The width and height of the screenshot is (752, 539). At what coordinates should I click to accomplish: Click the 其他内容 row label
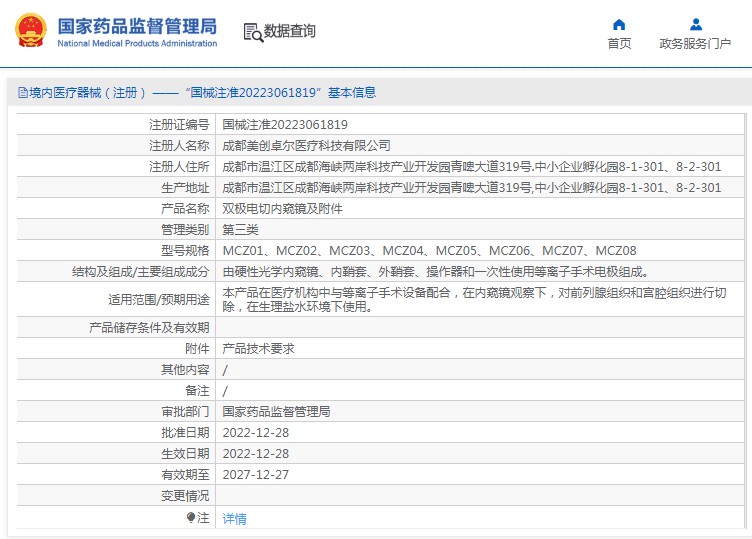(x=185, y=370)
